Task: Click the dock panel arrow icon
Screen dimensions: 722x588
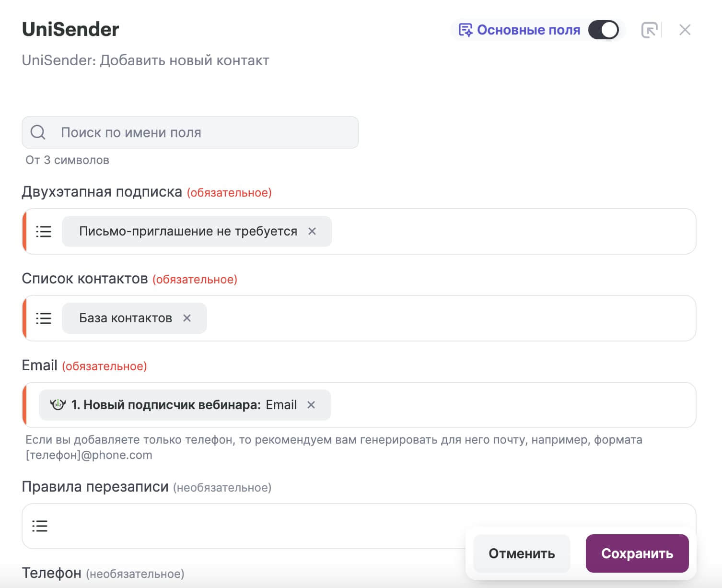Action: click(x=649, y=30)
